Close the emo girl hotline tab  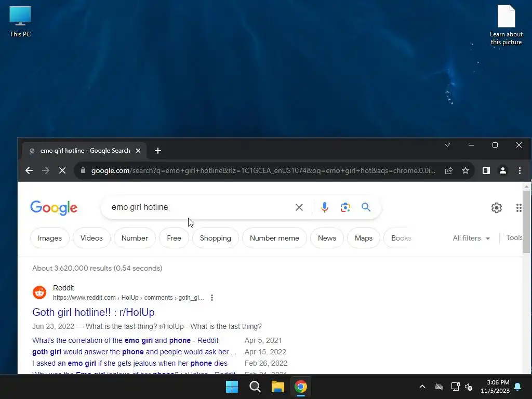138,151
